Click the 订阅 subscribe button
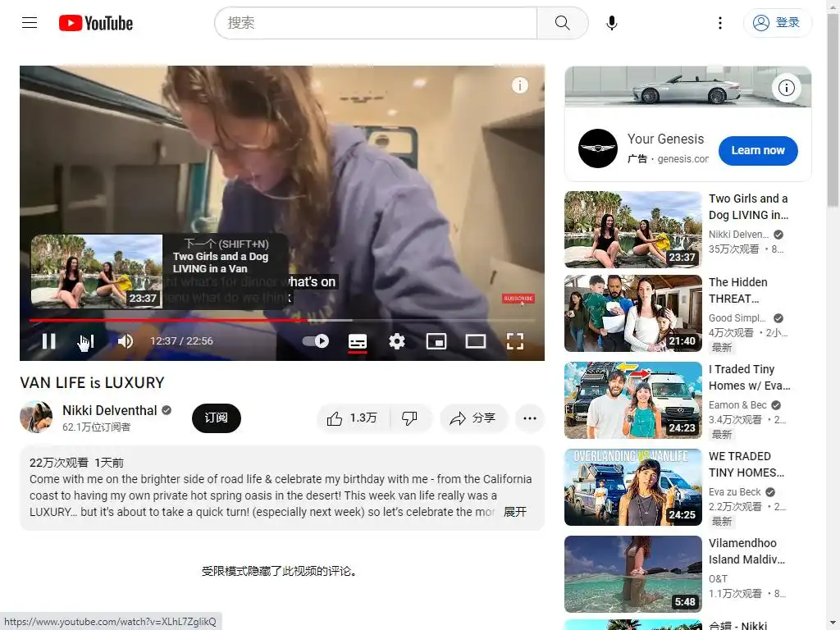Screen dimensions: 840x630 (217, 418)
